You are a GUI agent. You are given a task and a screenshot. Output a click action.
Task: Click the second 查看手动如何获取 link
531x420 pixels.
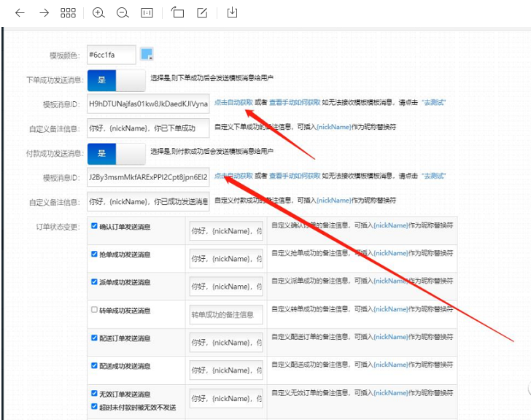tap(295, 176)
